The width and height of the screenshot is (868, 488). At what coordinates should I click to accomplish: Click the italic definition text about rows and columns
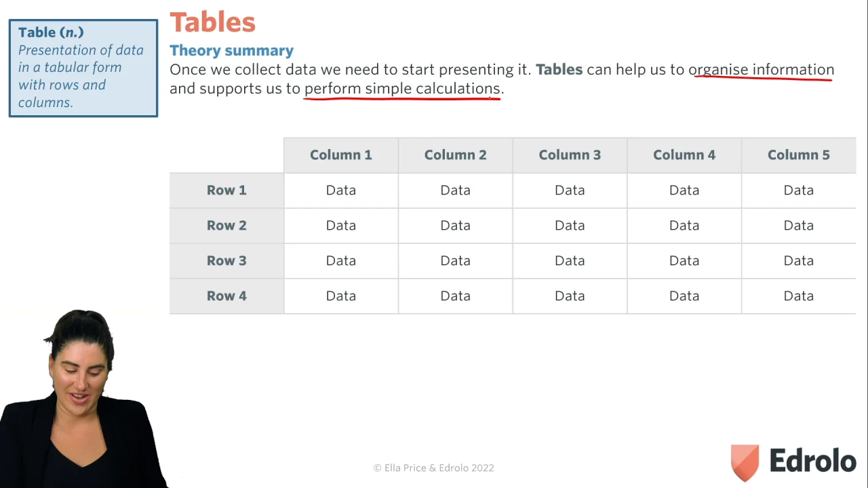81,76
